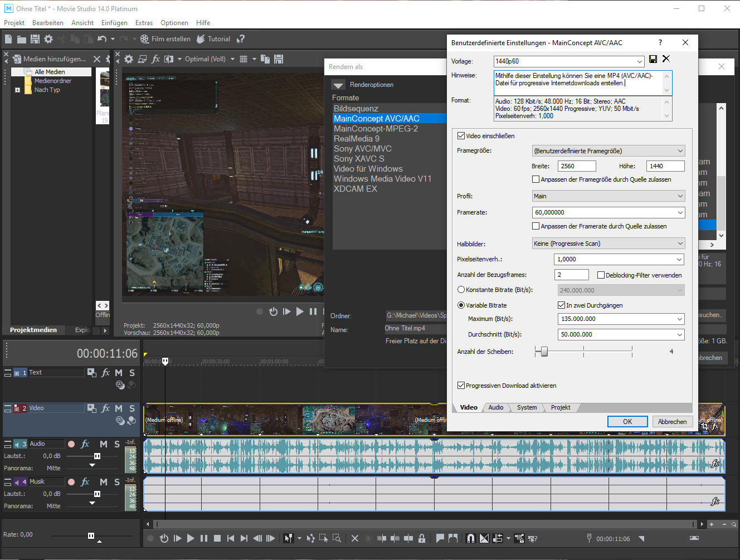Enable Anpassen der Framegröße durch Quelle zulassen
This screenshot has height=560, width=740.
tap(536, 179)
